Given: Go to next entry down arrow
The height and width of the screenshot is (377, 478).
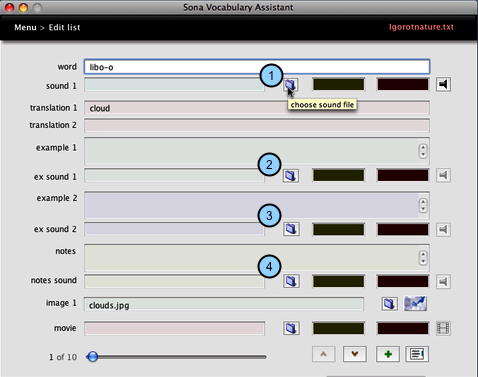Looking at the screenshot, I should coord(355,354).
